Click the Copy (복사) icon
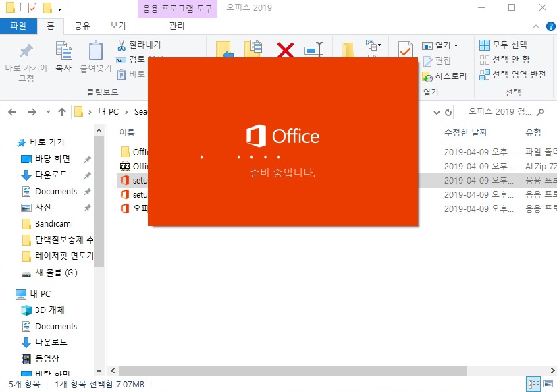Viewport: 557px width, 392px height. click(64, 51)
